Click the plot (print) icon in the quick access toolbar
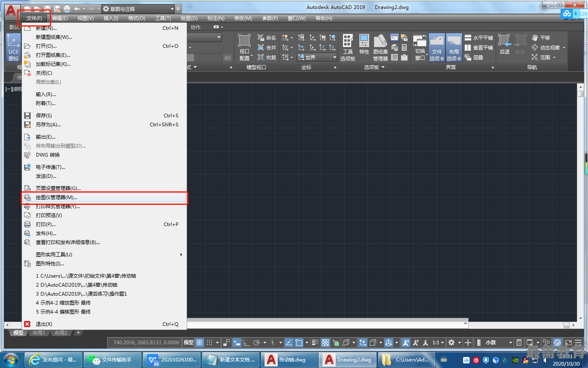588x368 pixels. (67, 9)
